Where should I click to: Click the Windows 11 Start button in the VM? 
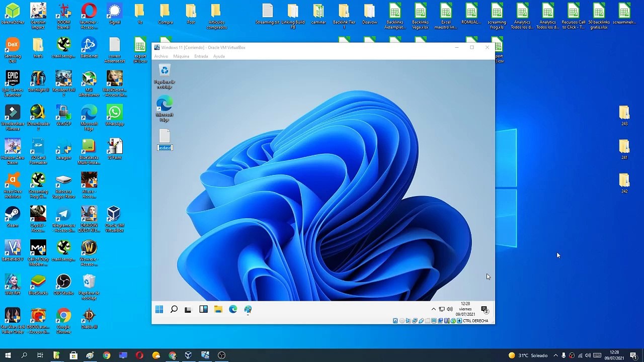click(159, 309)
